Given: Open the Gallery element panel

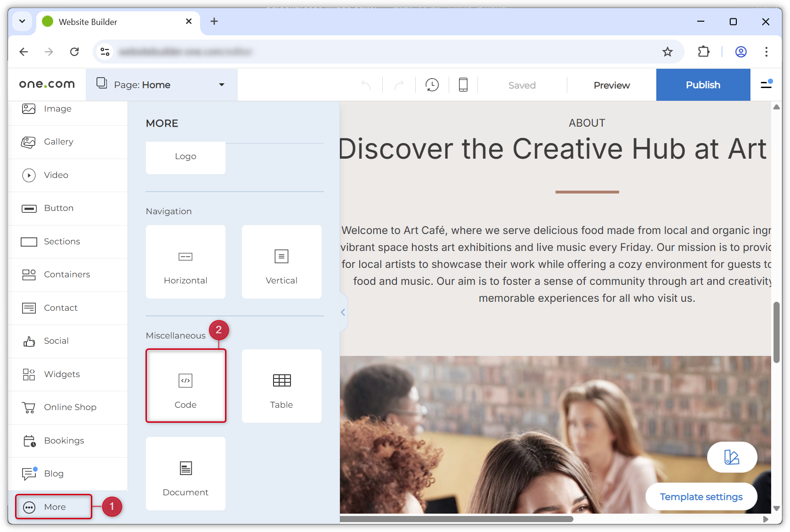Looking at the screenshot, I should [58, 142].
